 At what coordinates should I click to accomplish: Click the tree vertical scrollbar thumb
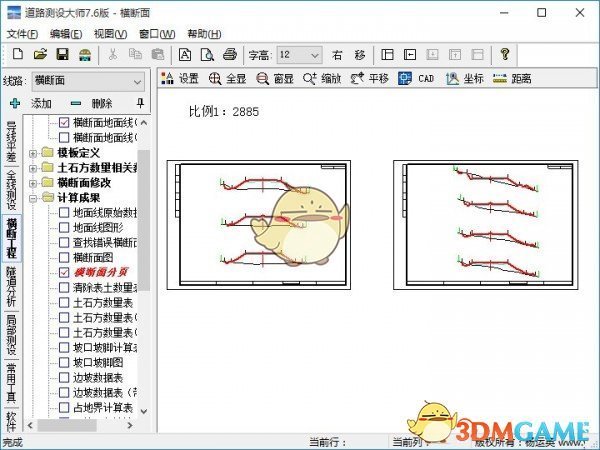tap(143, 220)
